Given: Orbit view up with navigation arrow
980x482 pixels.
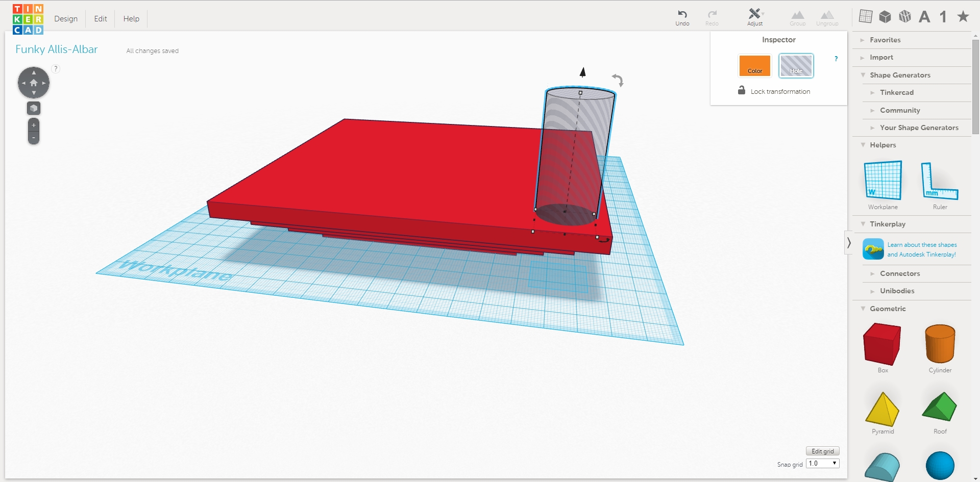Looking at the screenshot, I should pos(34,72).
